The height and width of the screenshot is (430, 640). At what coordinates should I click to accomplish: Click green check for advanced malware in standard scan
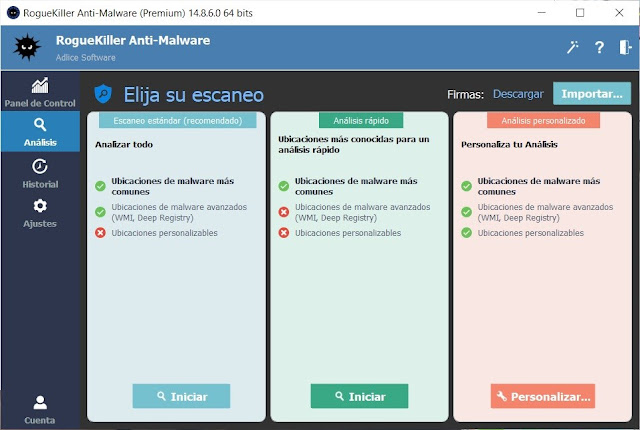(100, 212)
